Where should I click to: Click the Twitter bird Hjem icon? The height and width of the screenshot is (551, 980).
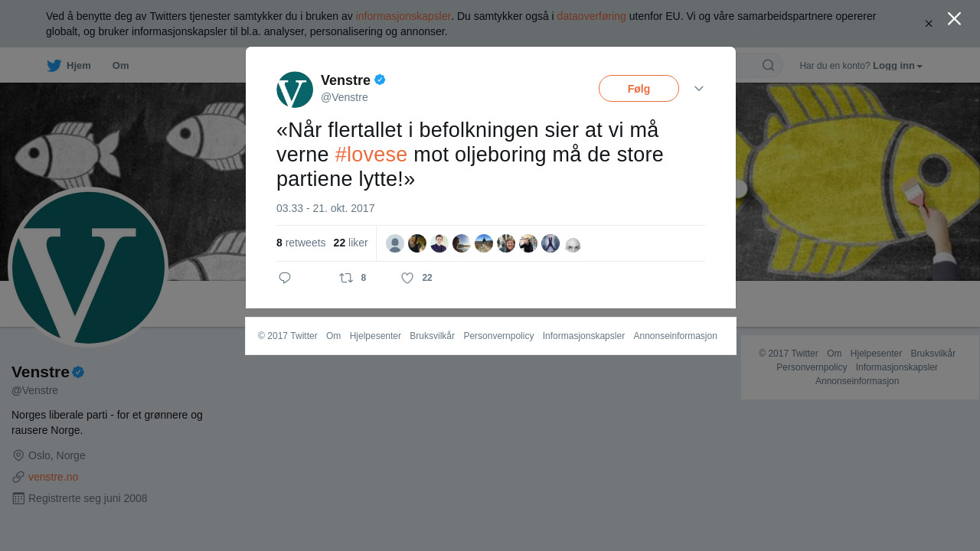pos(54,66)
